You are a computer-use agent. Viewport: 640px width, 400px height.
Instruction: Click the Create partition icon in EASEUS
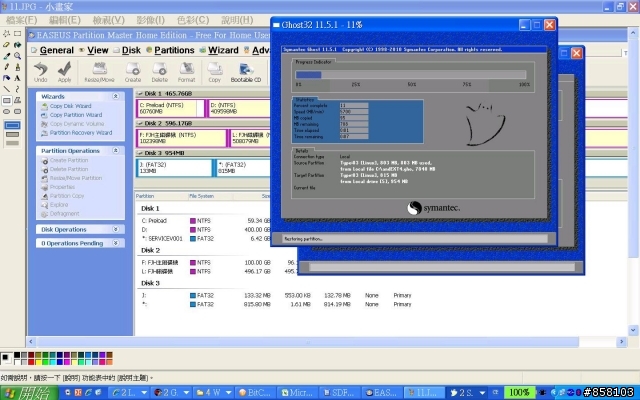[133, 71]
